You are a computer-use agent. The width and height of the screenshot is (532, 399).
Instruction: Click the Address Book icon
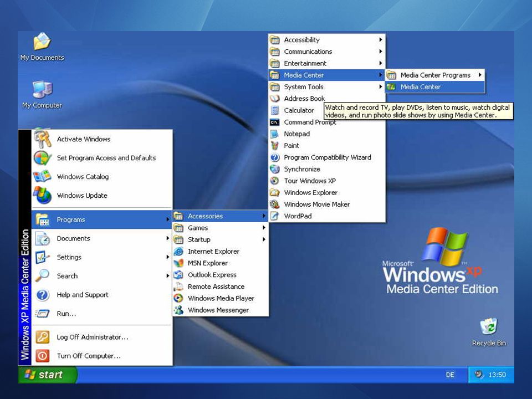(x=274, y=99)
